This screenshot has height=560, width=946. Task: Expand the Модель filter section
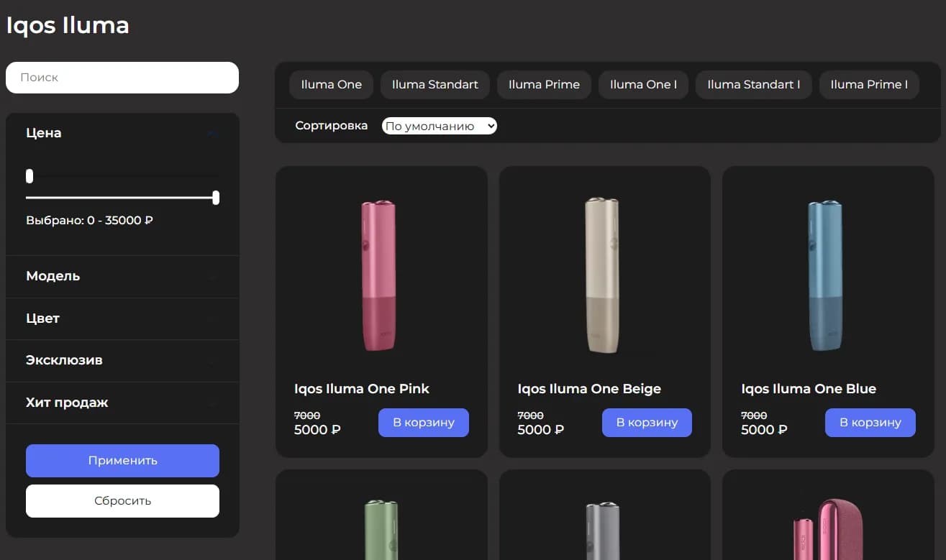[212, 276]
